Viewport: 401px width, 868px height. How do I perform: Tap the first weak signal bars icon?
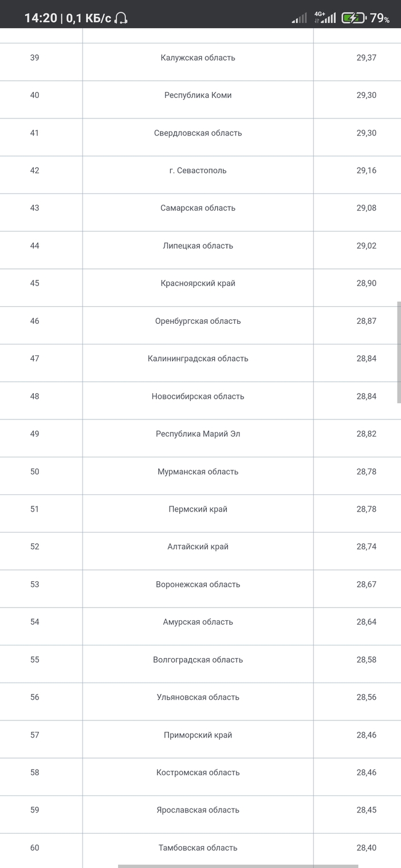pos(299,19)
